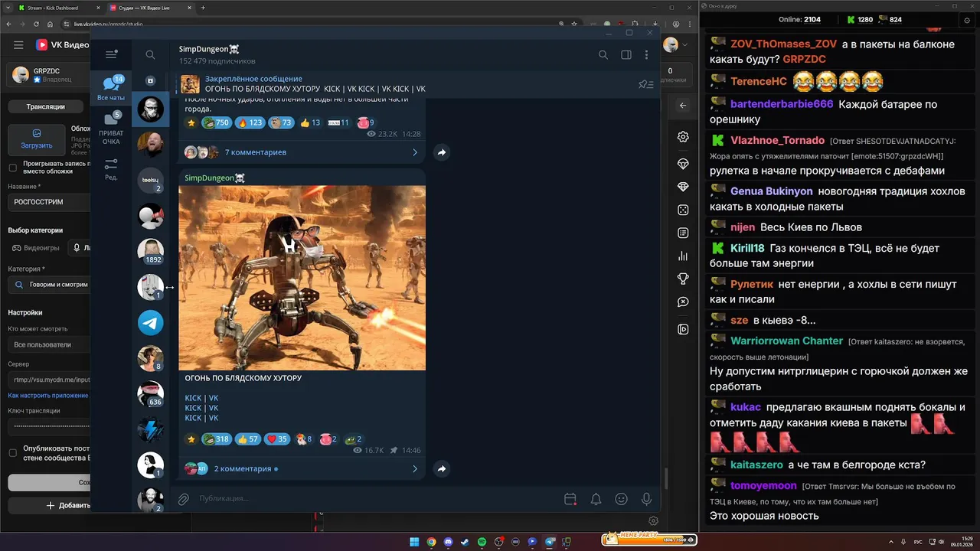Show pinned messages list icon

click(645, 84)
